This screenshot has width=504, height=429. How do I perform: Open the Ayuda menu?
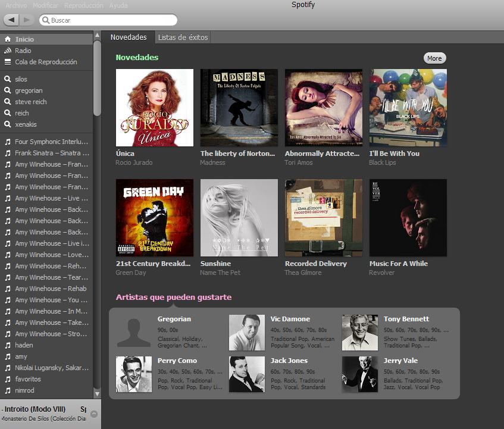point(118,5)
